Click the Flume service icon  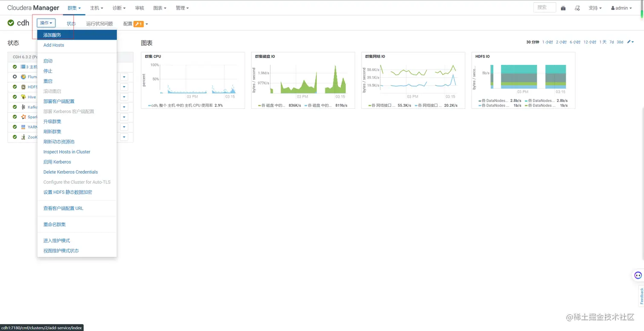24,77
